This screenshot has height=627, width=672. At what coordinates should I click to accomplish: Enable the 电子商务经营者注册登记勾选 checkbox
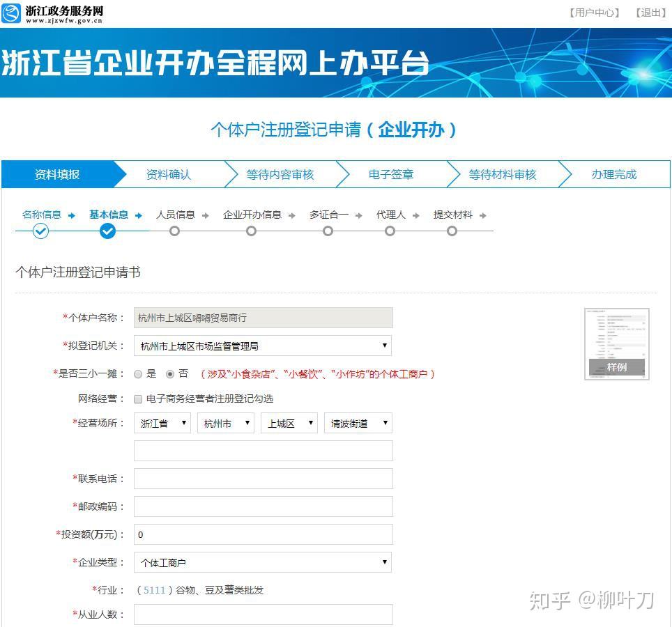pyautogui.click(x=137, y=398)
